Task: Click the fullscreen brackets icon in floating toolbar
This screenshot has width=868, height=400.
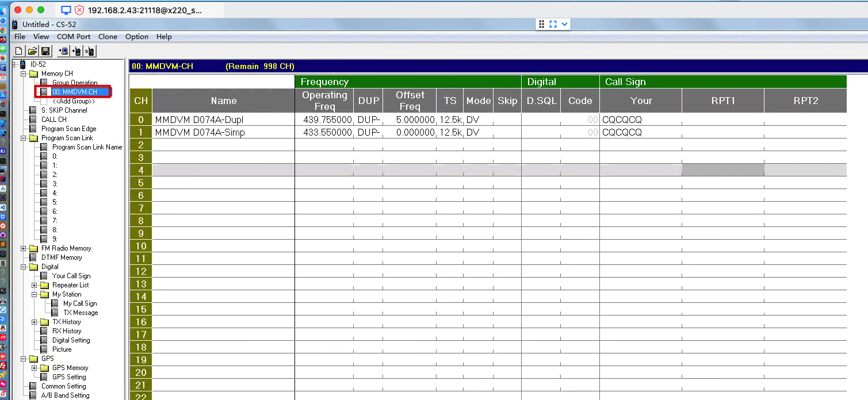Action: click(x=553, y=24)
